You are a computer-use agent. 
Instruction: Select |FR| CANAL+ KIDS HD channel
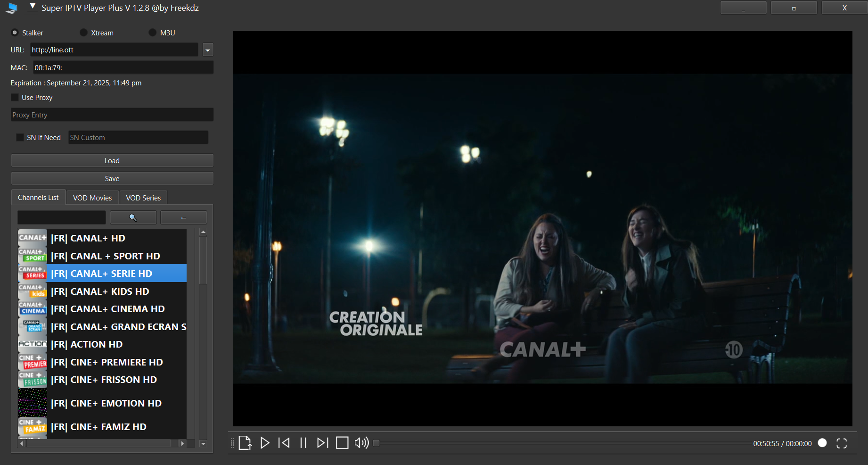[x=102, y=291]
